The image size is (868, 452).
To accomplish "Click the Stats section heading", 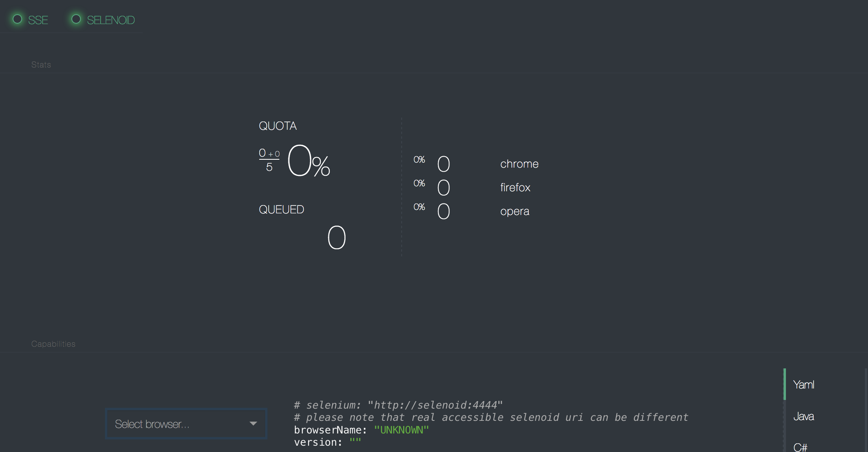I will (x=41, y=65).
